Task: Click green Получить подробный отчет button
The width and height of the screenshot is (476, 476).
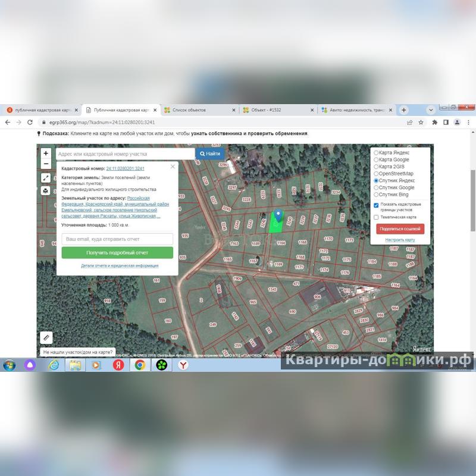Action: 117,253
